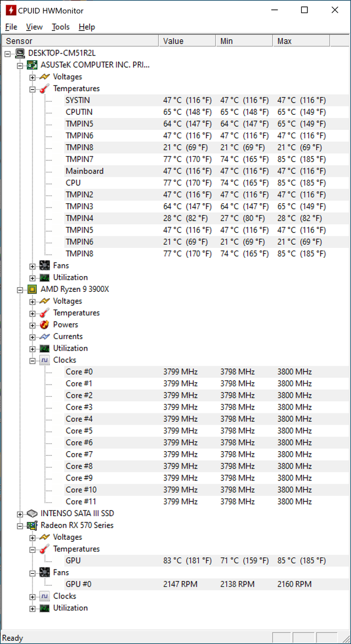Collapse the ASUSTeK COMPUTER INC. node
This screenshot has width=351, height=644.
coord(20,66)
